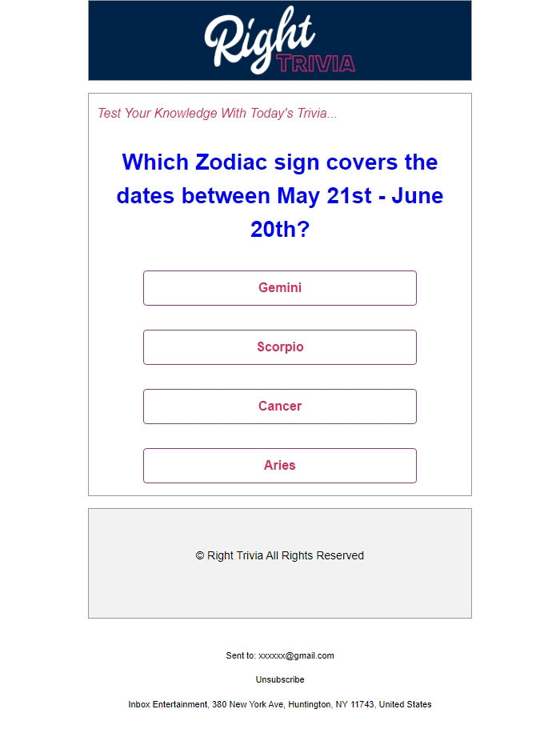The image size is (560, 741).
Task: Answer with the Aries button
Action: coord(280,466)
